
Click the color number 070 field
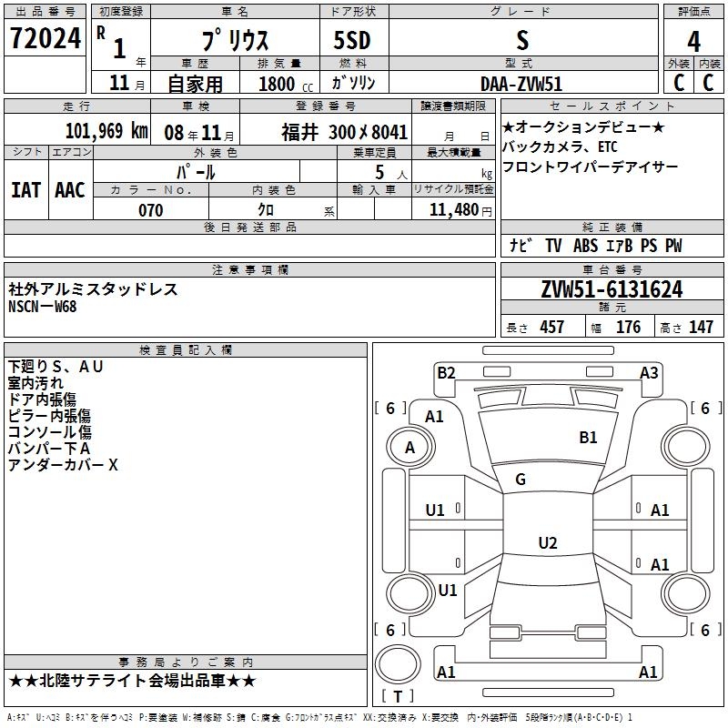[151, 210]
